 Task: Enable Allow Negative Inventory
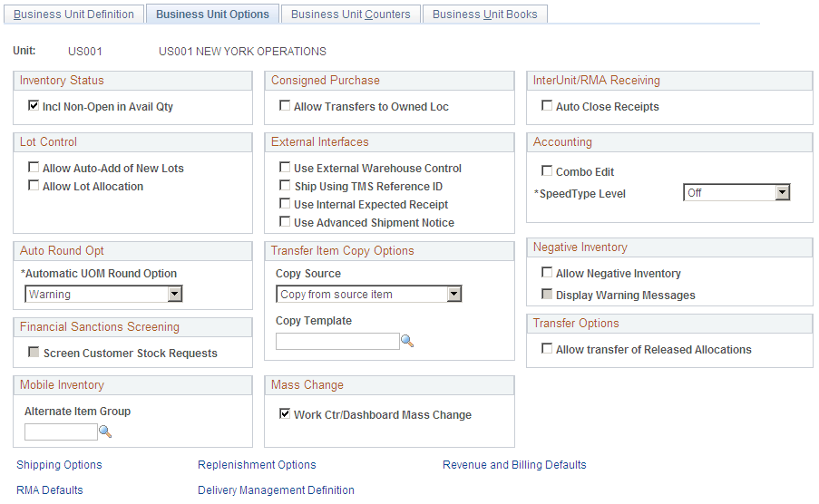point(547,272)
